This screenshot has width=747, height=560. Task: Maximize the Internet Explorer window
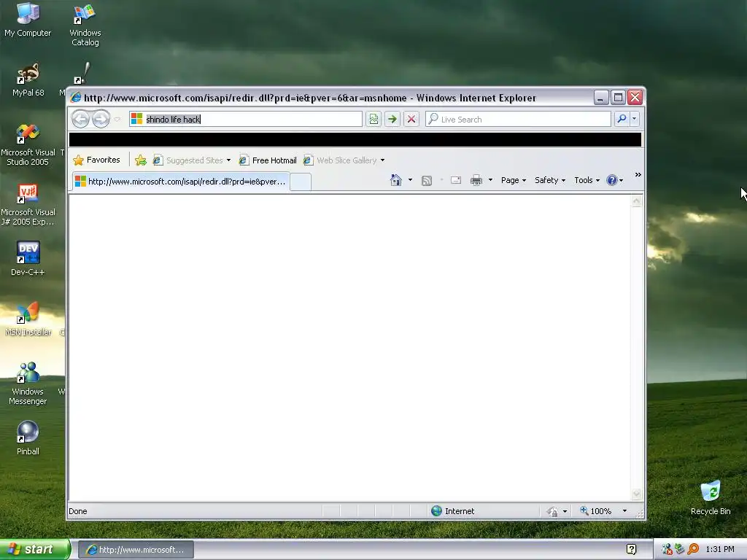(618, 98)
